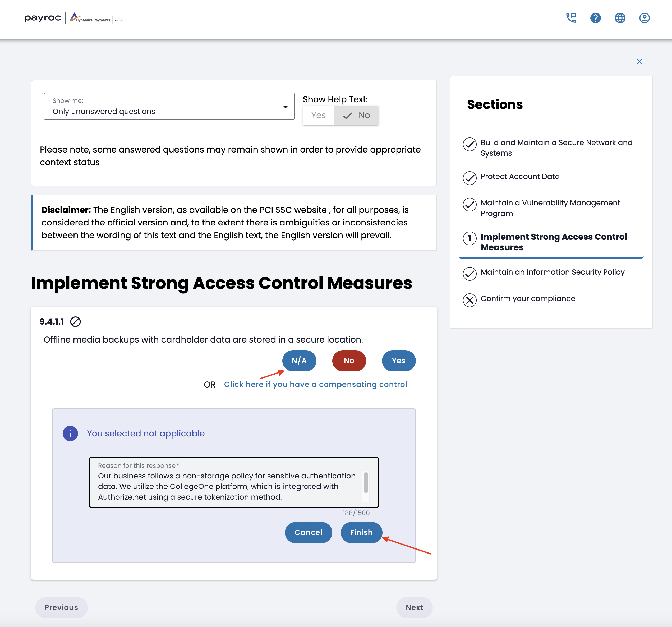The height and width of the screenshot is (627, 672).
Task: Click the payroc logo
Action: point(43,18)
